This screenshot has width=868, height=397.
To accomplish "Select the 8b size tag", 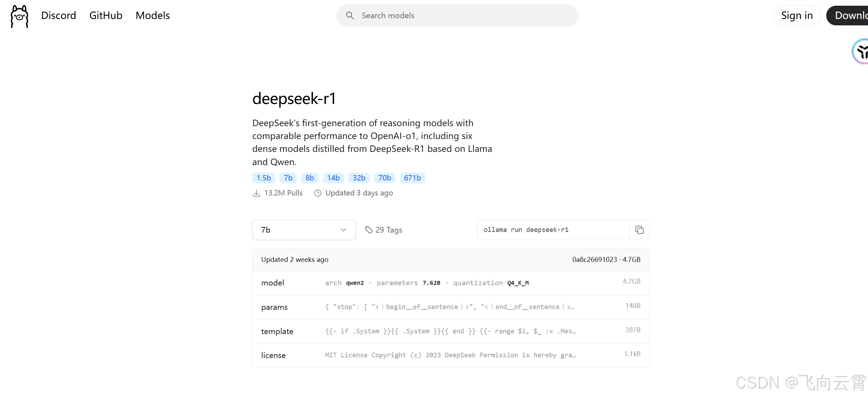I will point(310,178).
